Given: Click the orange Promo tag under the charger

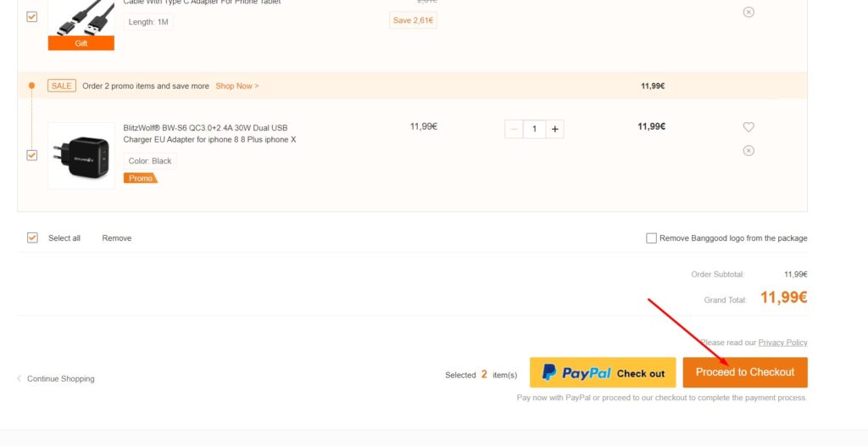Looking at the screenshot, I should pyautogui.click(x=140, y=178).
